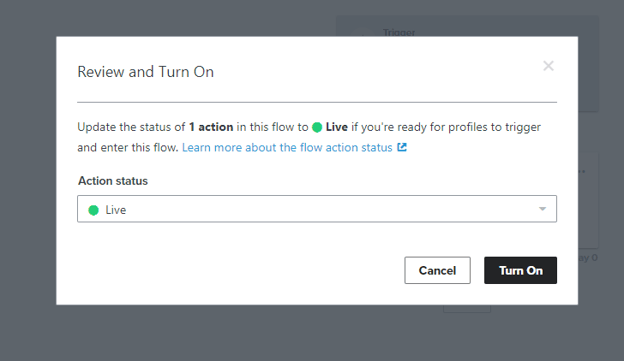Click green Live status dot in description
This screenshot has height=361, width=624.
[317, 127]
